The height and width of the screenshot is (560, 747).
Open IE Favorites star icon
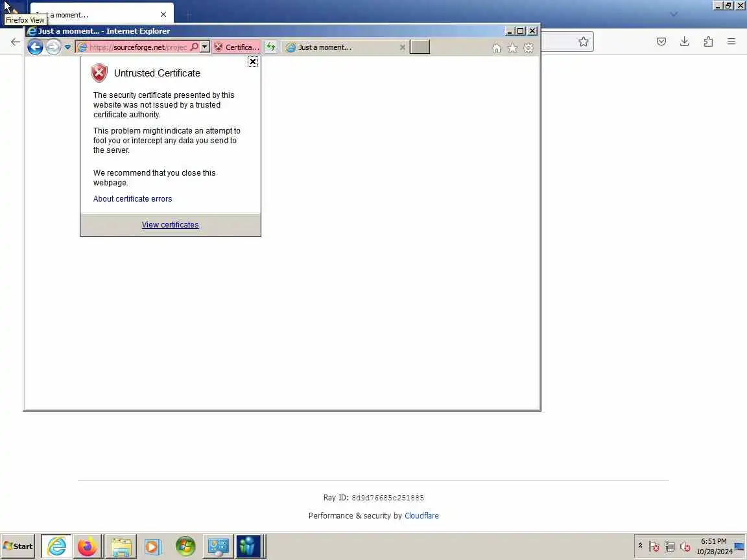513,48
